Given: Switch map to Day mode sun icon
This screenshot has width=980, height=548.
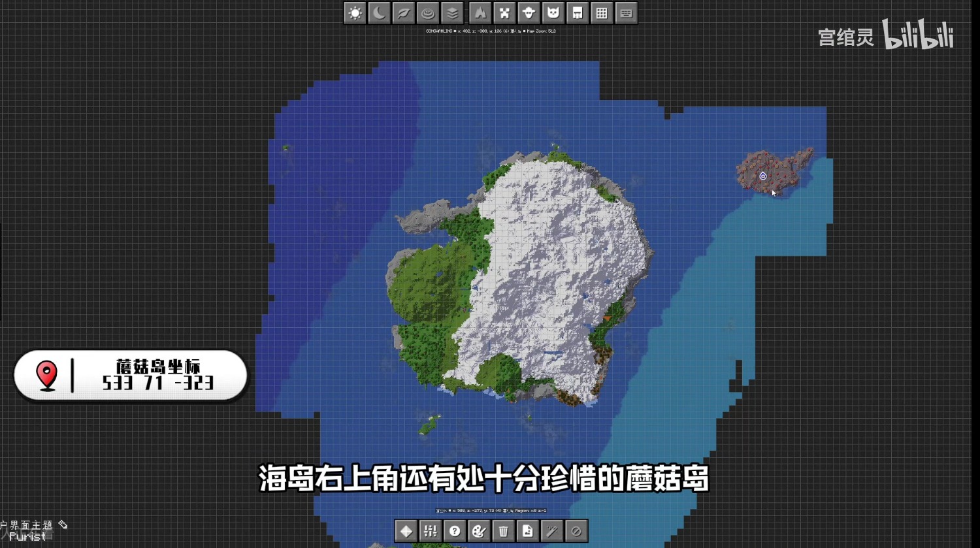Looking at the screenshot, I should click(355, 13).
